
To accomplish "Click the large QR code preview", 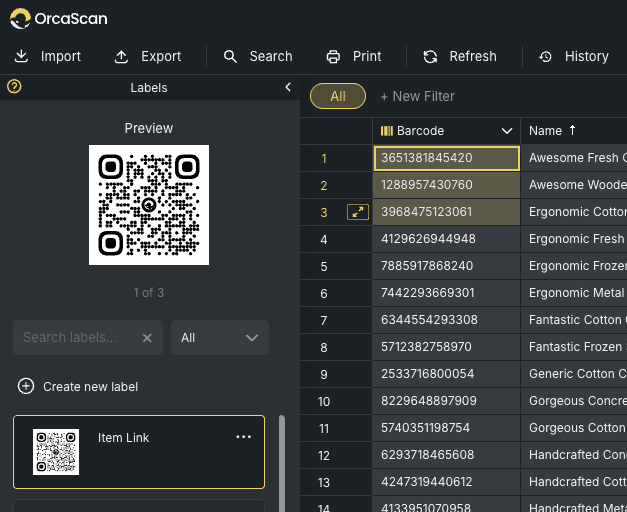I will [149, 205].
